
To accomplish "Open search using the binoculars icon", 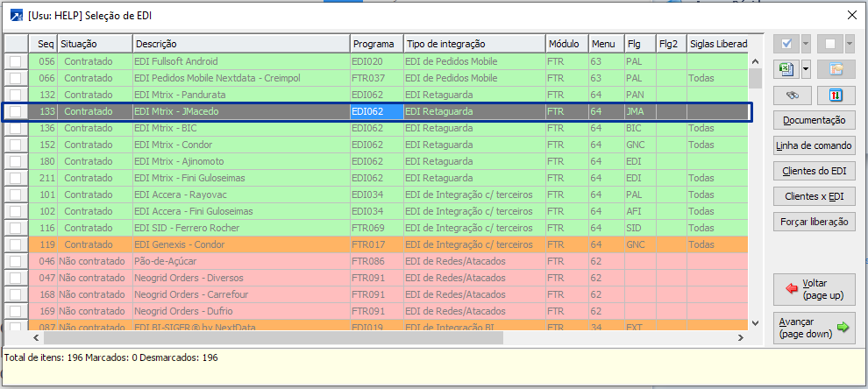I will (x=793, y=95).
